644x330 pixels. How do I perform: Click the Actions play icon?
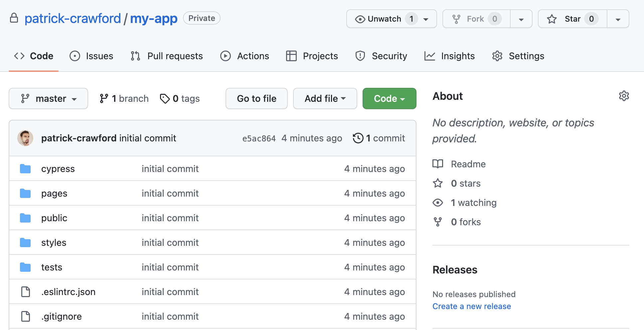[x=226, y=56]
